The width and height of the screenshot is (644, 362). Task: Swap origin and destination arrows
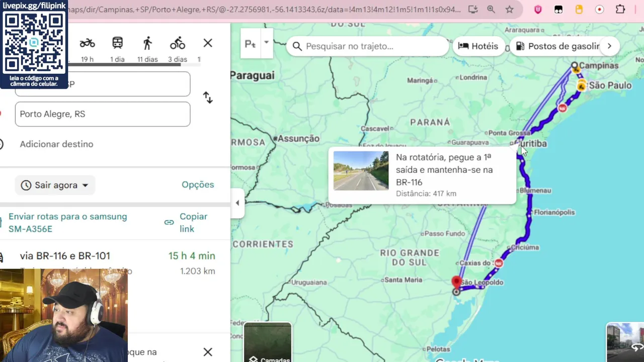click(x=208, y=98)
